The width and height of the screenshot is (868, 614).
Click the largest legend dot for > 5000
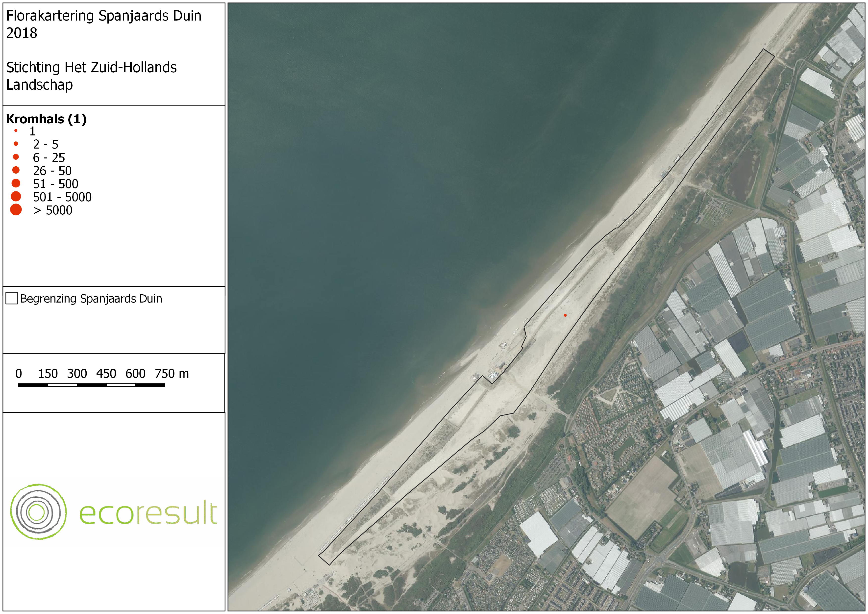pyautogui.click(x=16, y=209)
